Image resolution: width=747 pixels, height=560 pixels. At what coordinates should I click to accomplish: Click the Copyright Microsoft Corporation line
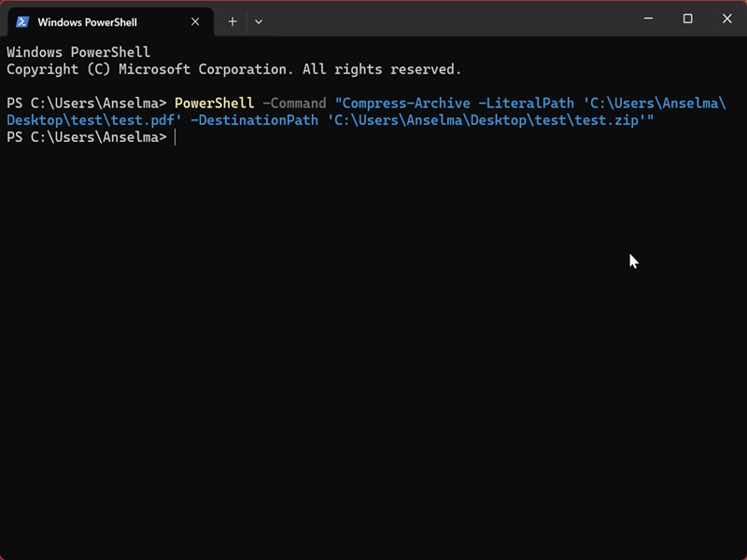pyautogui.click(x=234, y=69)
